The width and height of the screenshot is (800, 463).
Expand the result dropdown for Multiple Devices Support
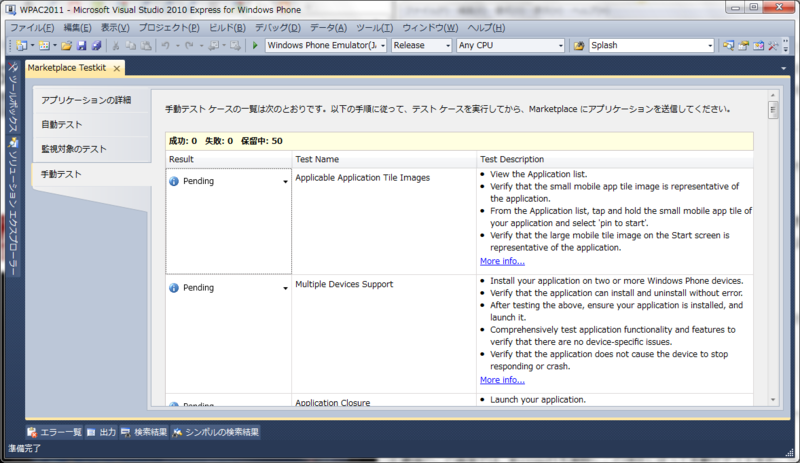pos(285,288)
